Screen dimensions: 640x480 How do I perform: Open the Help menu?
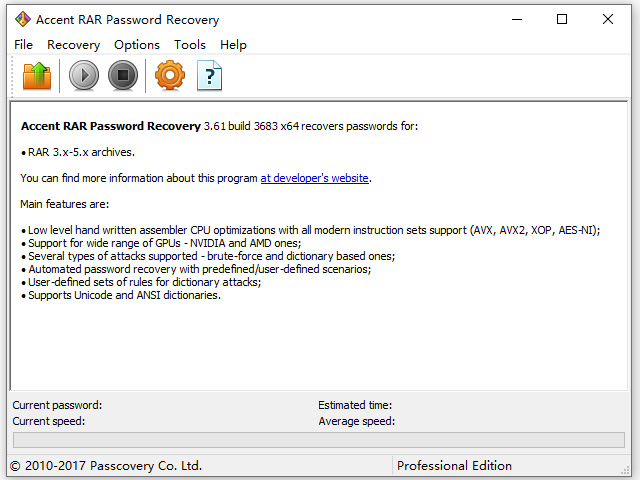(233, 44)
